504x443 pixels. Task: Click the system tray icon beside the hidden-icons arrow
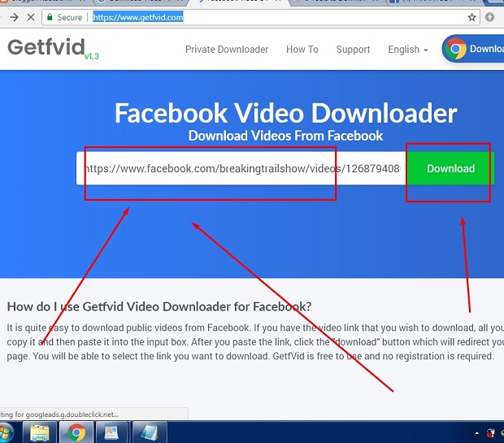(490, 433)
